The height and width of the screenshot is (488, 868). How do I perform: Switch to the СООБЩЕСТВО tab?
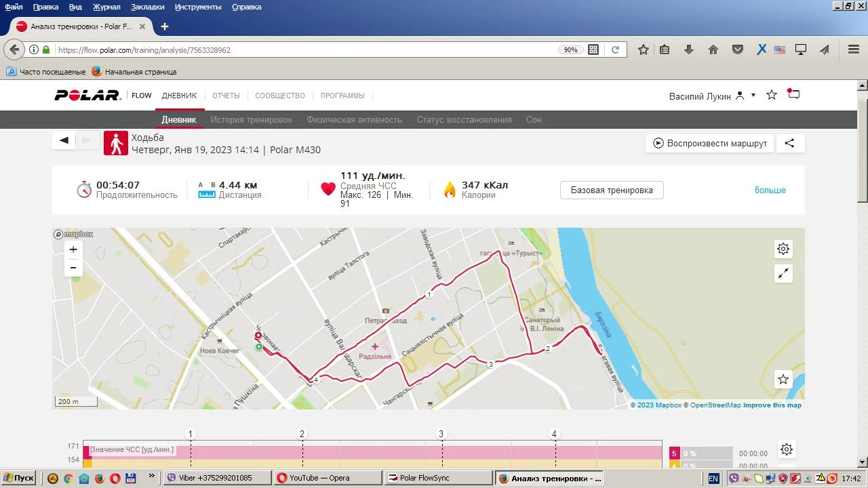pos(280,96)
